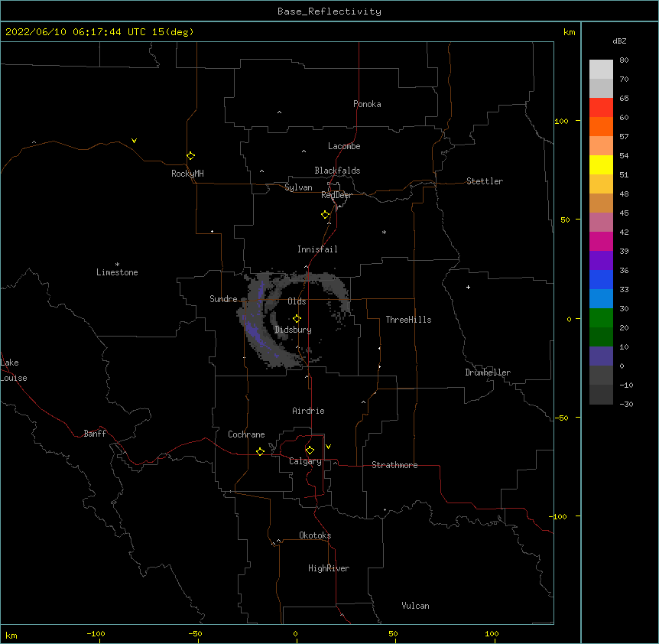
Task: Click the Okotoks map label
Action: [x=315, y=535]
